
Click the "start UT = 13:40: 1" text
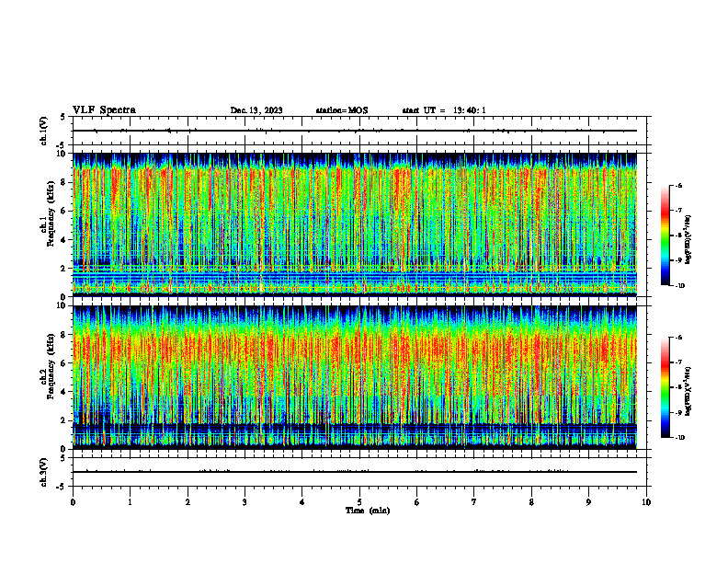pyautogui.click(x=444, y=110)
